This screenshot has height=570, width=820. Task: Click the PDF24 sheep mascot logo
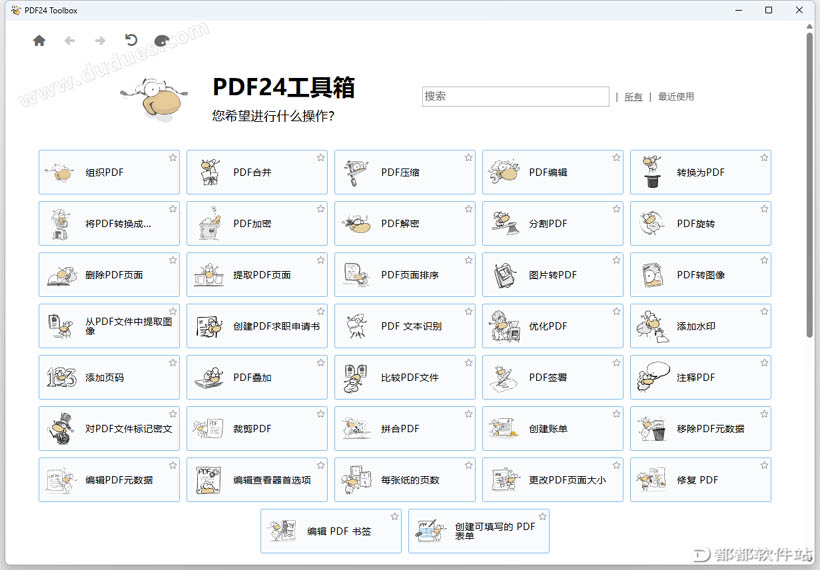click(x=155, y=99)
